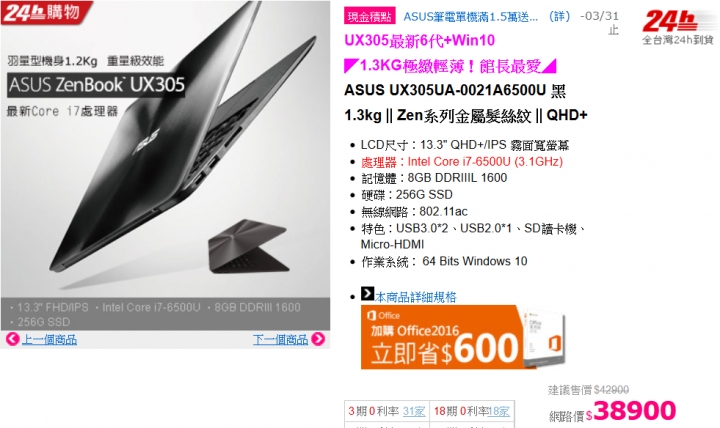Click the 24h購物 logo on product image
This screenshot has height=428, width=720.
(45, 12)
